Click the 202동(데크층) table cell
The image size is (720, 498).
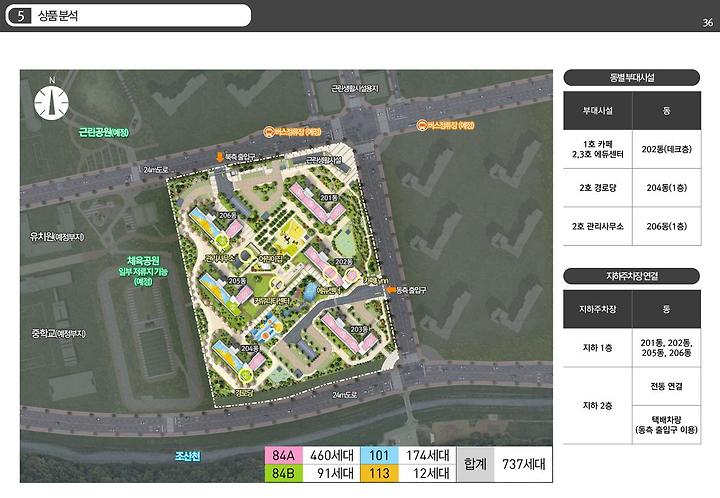coord(667,149)
